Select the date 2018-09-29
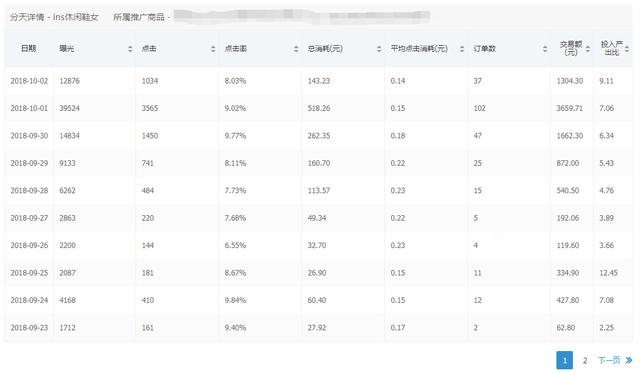The height and width of the screenshot is (373, 640). (x=29, y=163)
